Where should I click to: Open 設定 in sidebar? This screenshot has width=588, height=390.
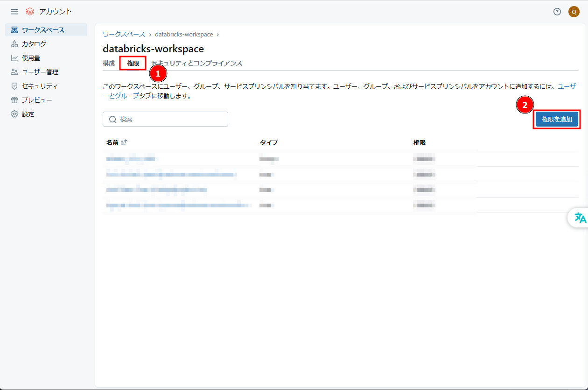tap(46, 114)
